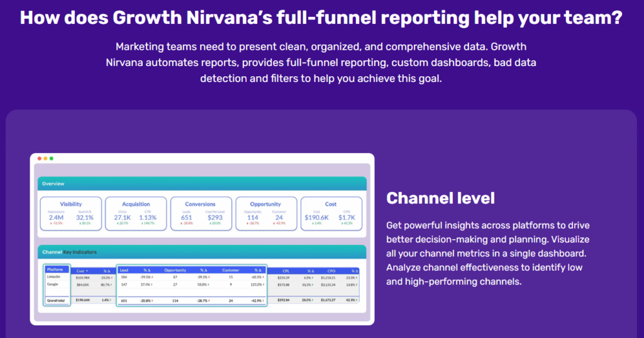Image resolution: width=644 pixels, height=338 pixels.
Task: Click Google's 125.0% customer change cell
Action: [257, 284]
